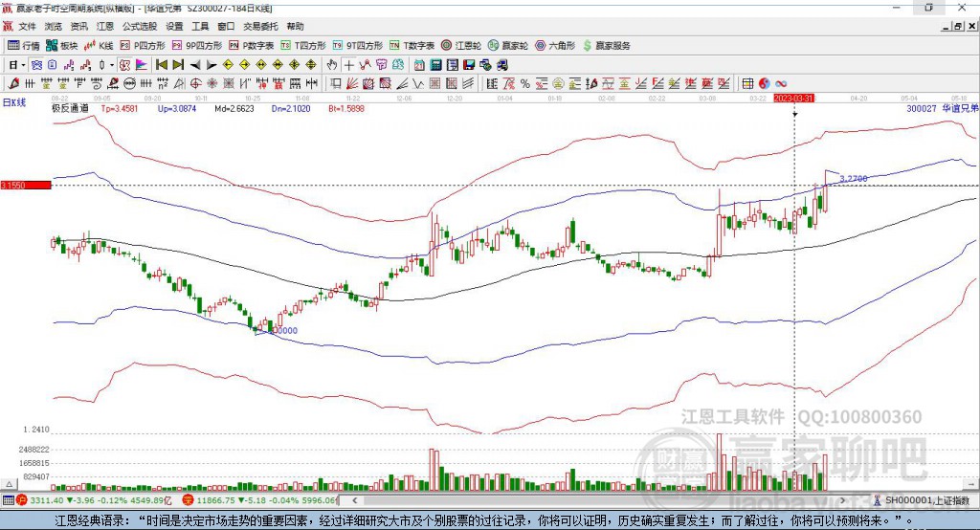Image resolution: width=980 pixels, height=530 pixels.
Task: Switch to K线 chart view
Action: (99, 46)
